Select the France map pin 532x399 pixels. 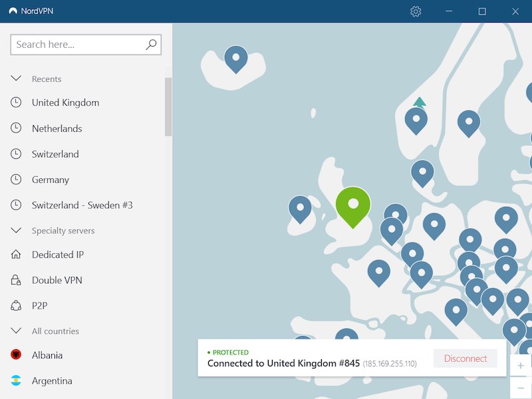click(378, 273)
